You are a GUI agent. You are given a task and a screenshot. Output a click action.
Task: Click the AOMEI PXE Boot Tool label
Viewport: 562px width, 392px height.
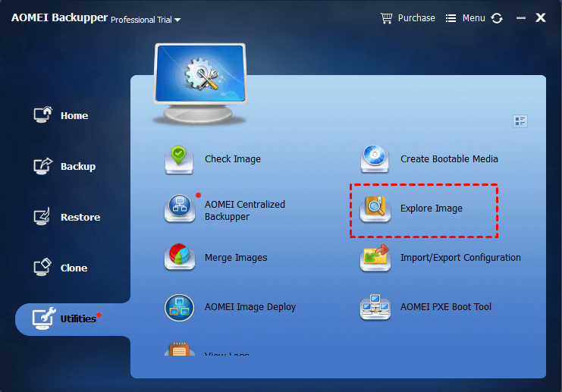pos(445,307)
